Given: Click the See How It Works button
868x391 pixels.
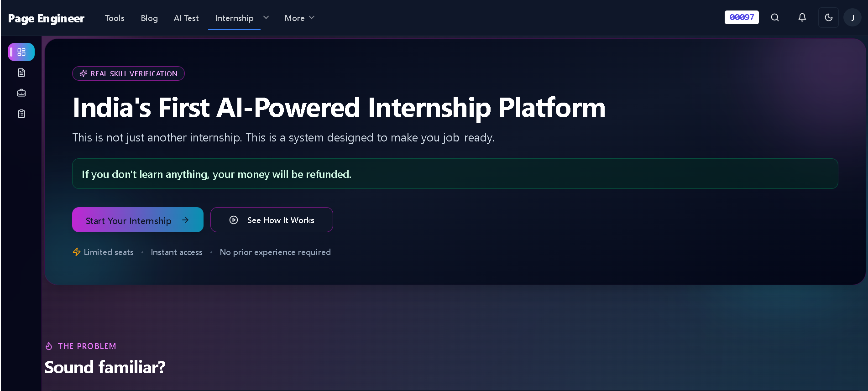Looking at the screenshot, I should [x=272, y=220].
